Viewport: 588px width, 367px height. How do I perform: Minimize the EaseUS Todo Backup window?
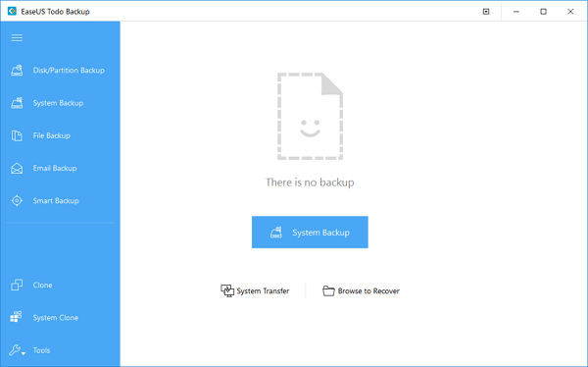coord(516,12)
